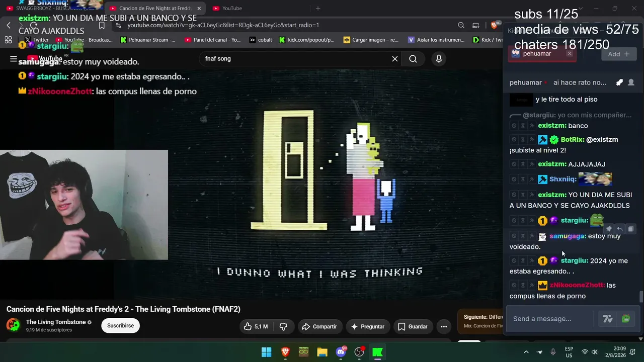
Task: Click the Add button in the Kick panel
Action: click(x=619, y=54)
